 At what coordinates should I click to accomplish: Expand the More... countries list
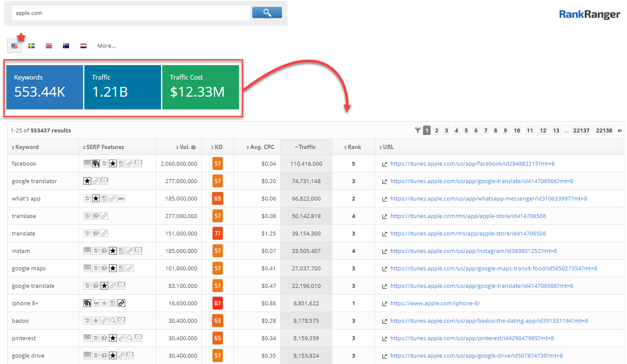(106, 46)
